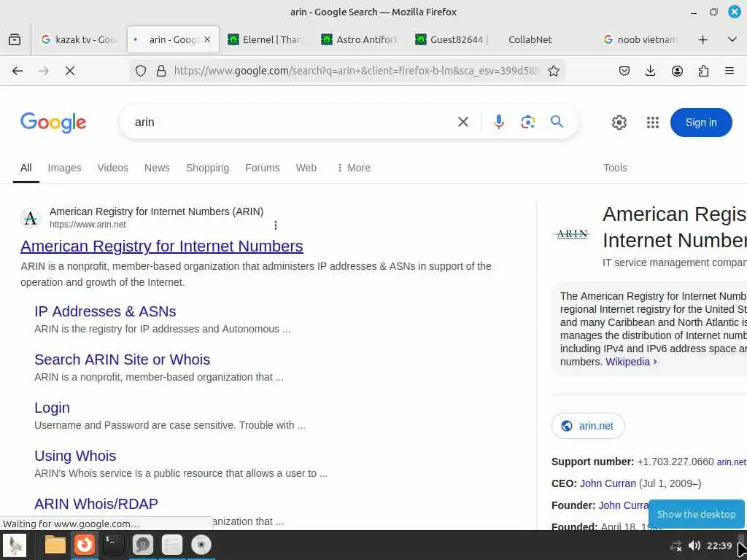Switch to the noob vietnam tab
This screenshot has width=747, height=560.
(641, 39)
